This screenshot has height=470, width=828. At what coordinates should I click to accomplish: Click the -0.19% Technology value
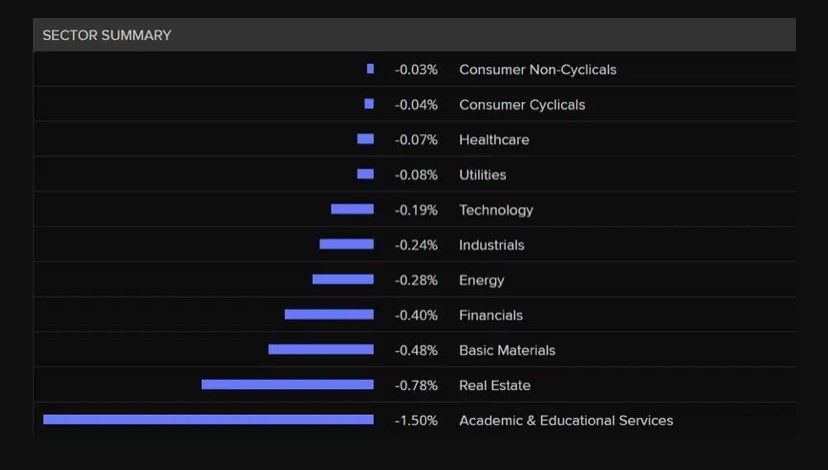point(416,210)
